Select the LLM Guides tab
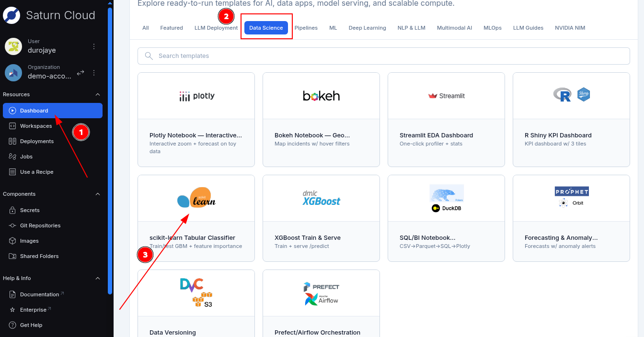The height and width of the screenshot is (337, 644). [528, 28]
